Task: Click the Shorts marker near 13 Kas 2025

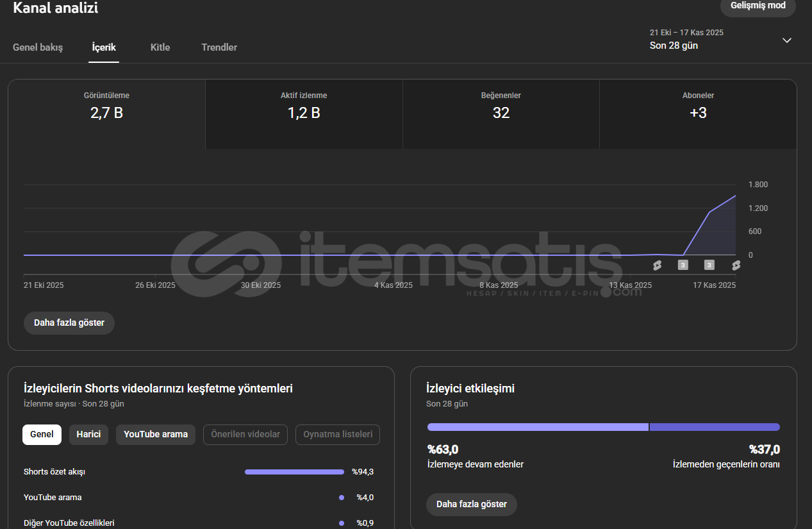Action: coord(657,265)
